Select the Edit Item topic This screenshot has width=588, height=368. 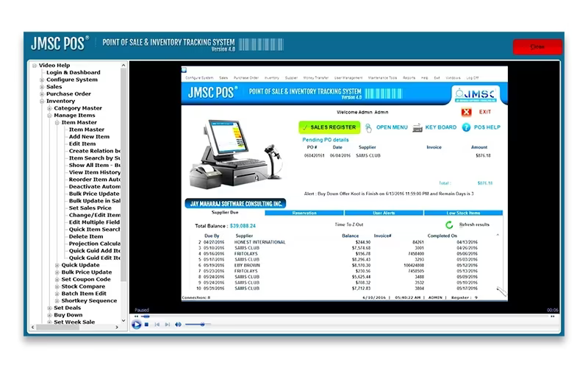(82, 144)
